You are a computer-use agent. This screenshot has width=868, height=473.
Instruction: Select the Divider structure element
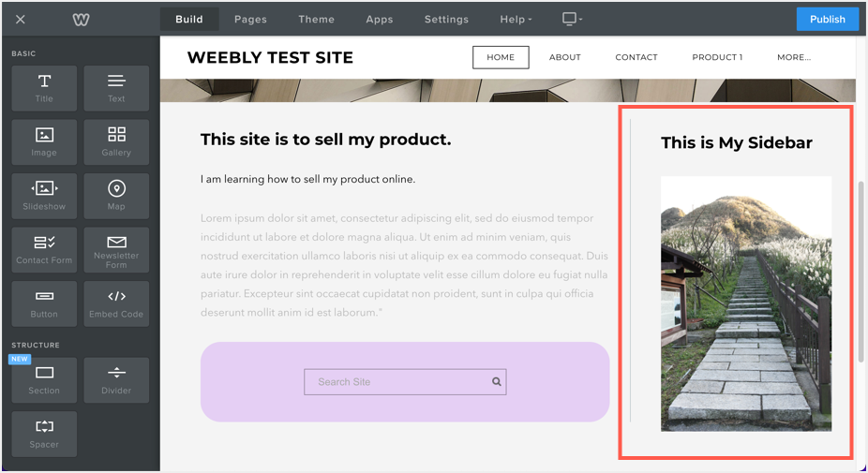[116, 379]
